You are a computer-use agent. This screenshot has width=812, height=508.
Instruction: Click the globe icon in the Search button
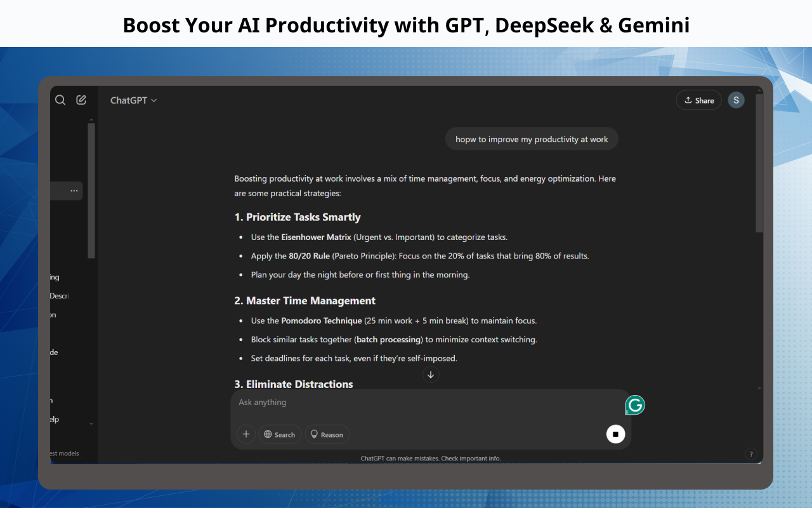coord(268,434)
